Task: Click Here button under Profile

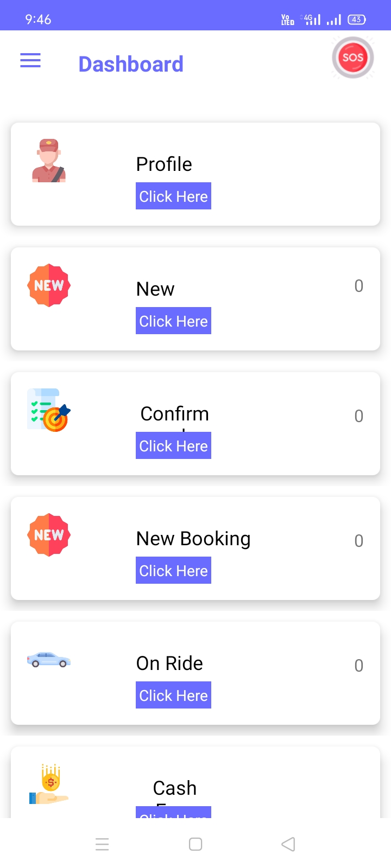Action: tap(173, 196)
